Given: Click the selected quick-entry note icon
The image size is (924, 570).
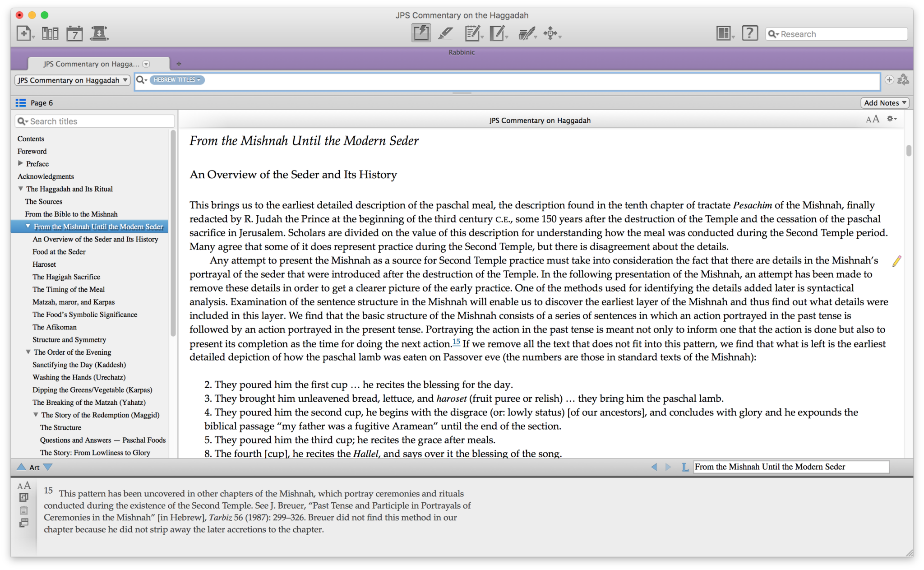Looking at the screenshot, I should pyautogui.click(x=421, y=33).
